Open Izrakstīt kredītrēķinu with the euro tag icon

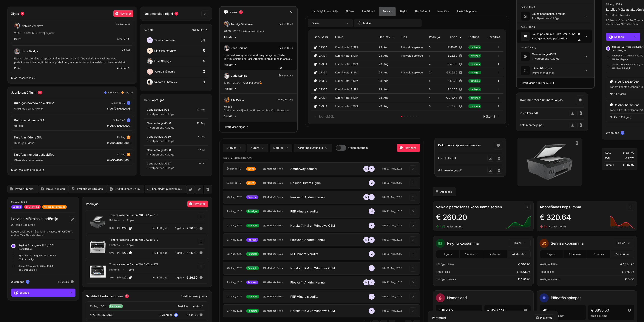[88, 189]
